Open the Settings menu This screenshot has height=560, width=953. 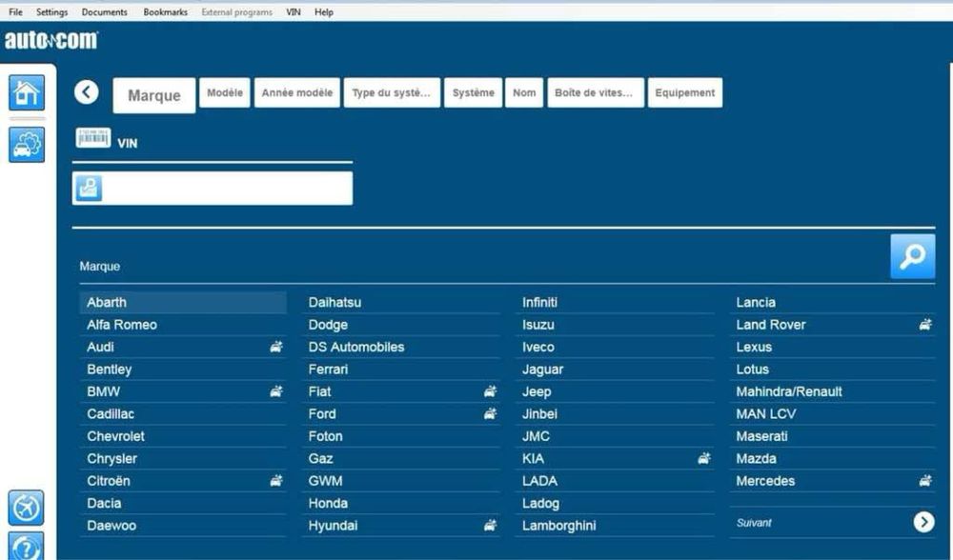click(x=51, y=11)
